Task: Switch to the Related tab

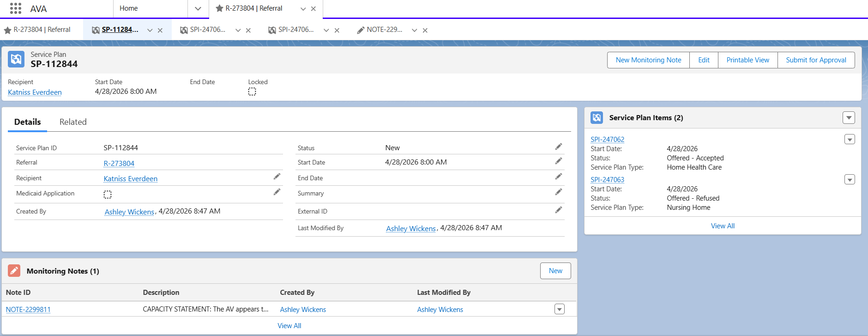Action: (73, 122)
